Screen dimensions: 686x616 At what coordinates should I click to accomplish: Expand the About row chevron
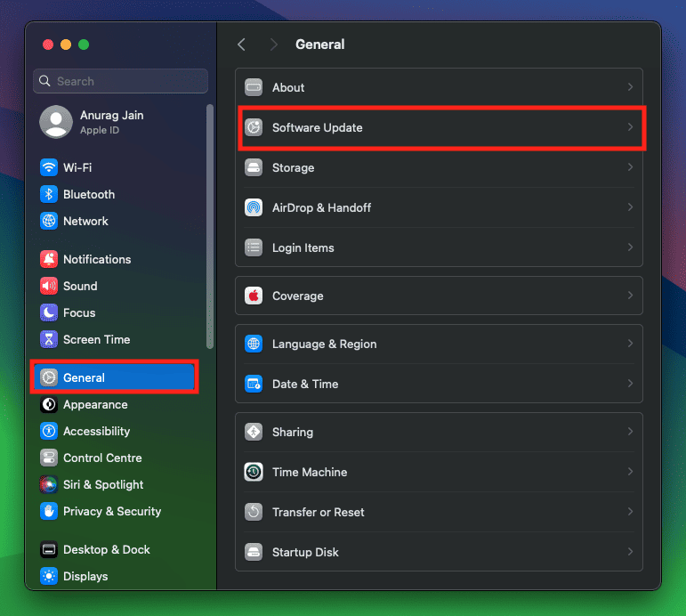(630, 87)
